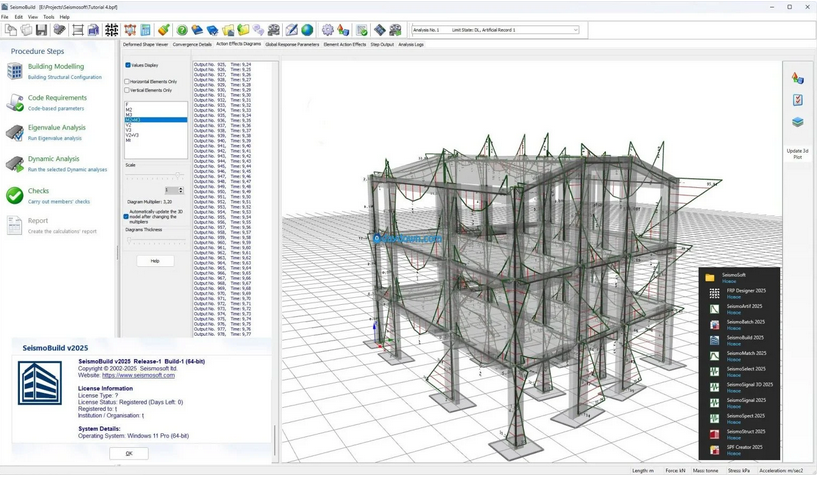Click the checklist with green tick toolbar icon
The image size is (818, 479).
pyautogui.click(x=362, y=30)
